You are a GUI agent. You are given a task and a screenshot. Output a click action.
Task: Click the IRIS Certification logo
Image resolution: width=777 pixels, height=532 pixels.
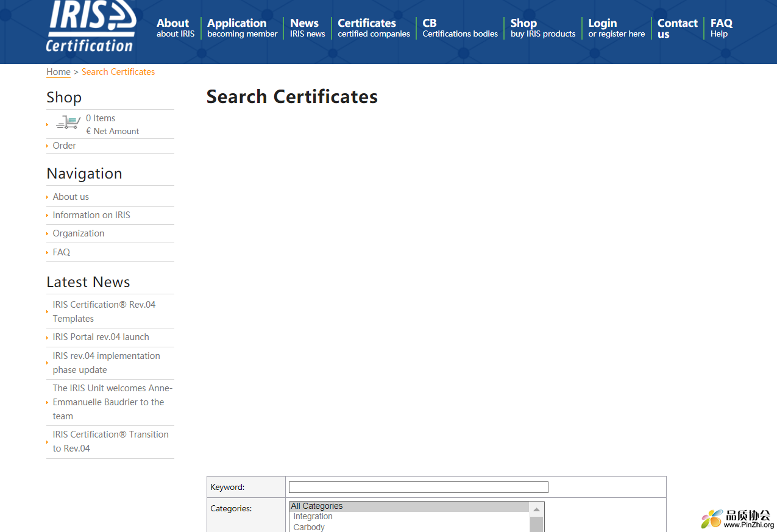[91, 27]
